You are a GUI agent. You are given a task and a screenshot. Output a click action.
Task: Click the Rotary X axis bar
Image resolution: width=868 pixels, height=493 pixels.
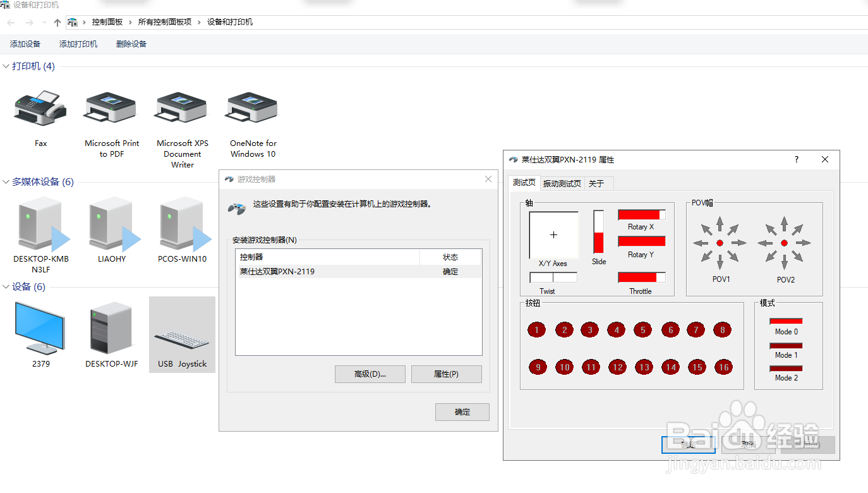click(x=642, y=215)
